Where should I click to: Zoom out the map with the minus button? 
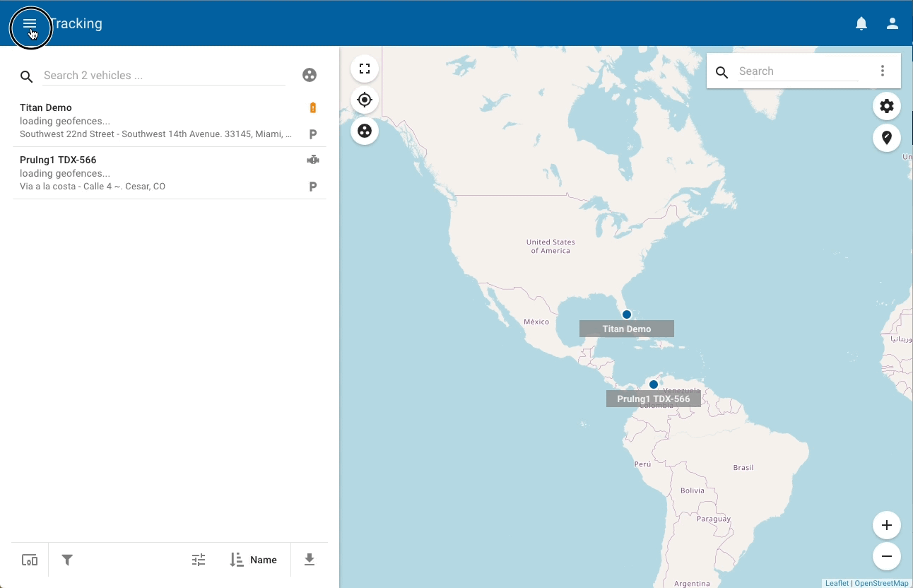click(887, 556)
